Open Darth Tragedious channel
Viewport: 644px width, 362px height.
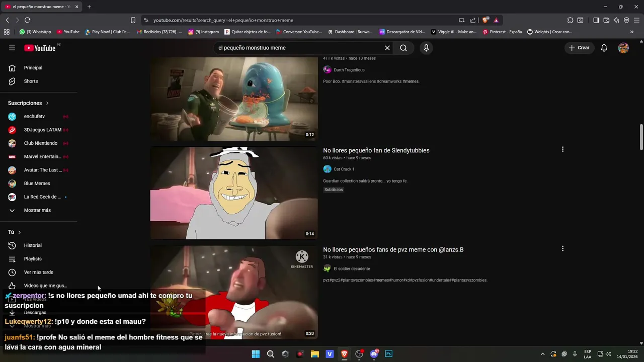click(x=349, y=70)
